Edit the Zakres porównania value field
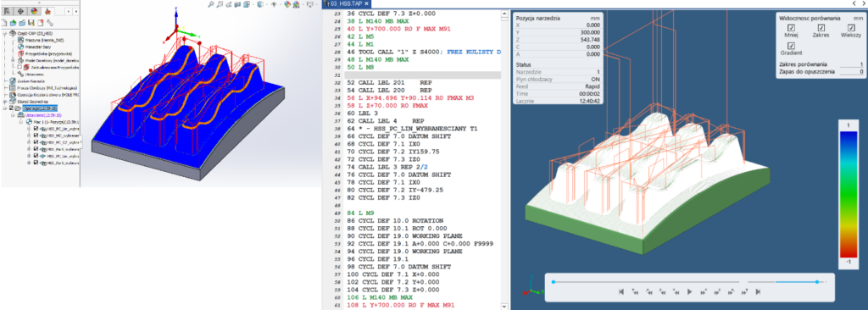This screenshot has height=310, width=868. point(852,64)
